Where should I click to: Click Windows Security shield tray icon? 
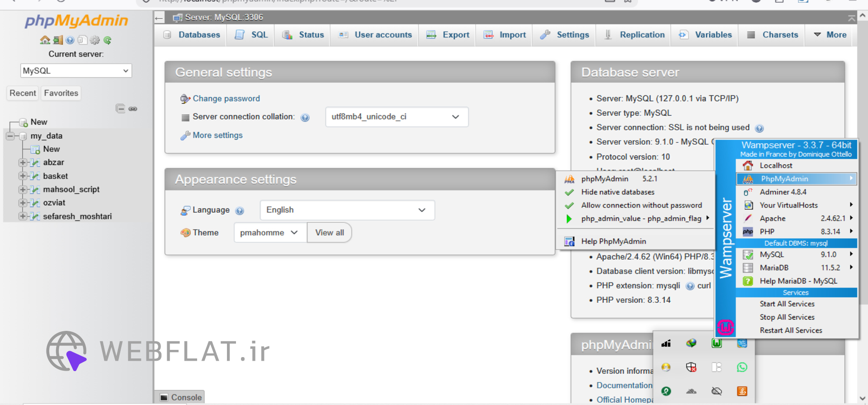(691, 367)
